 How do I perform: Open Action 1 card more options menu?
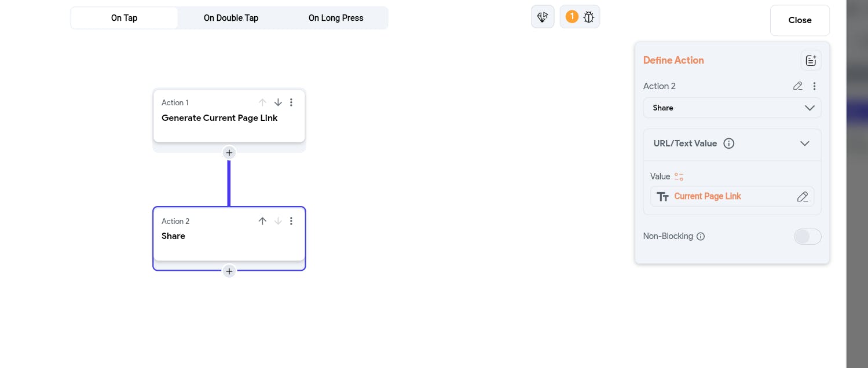pyautogui.click(x=291, y=102)
